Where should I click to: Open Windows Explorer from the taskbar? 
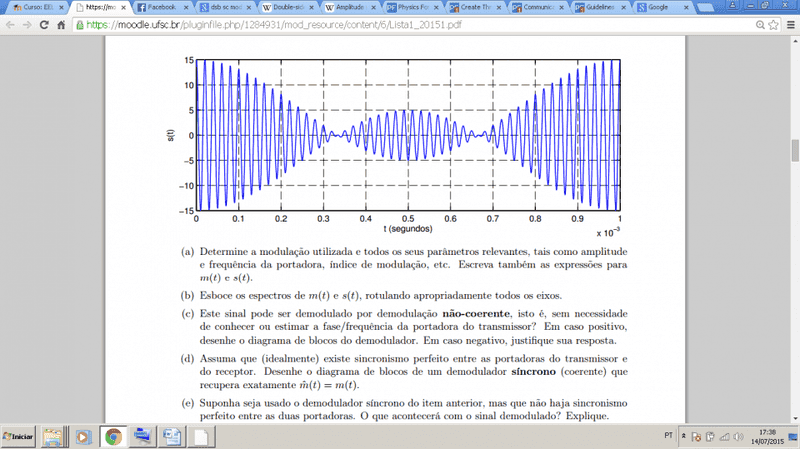pyautogui.click(x=53, y=437)
